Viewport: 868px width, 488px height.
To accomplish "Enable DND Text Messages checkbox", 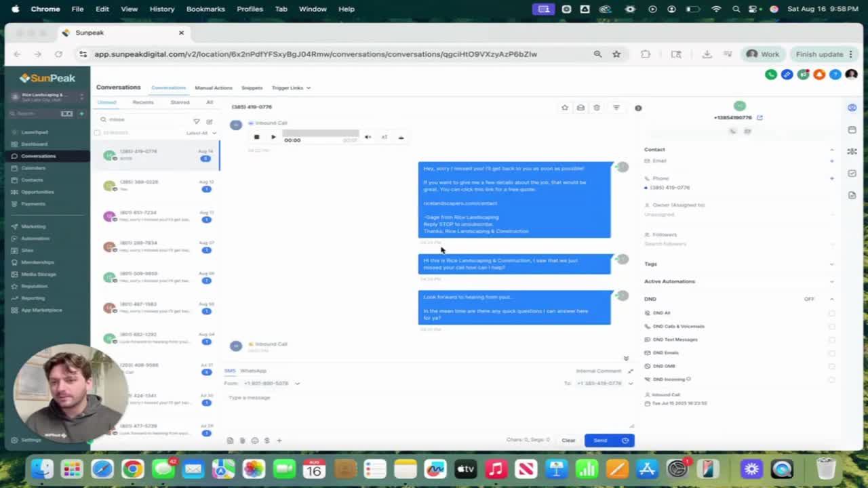I will click(831, 340).
